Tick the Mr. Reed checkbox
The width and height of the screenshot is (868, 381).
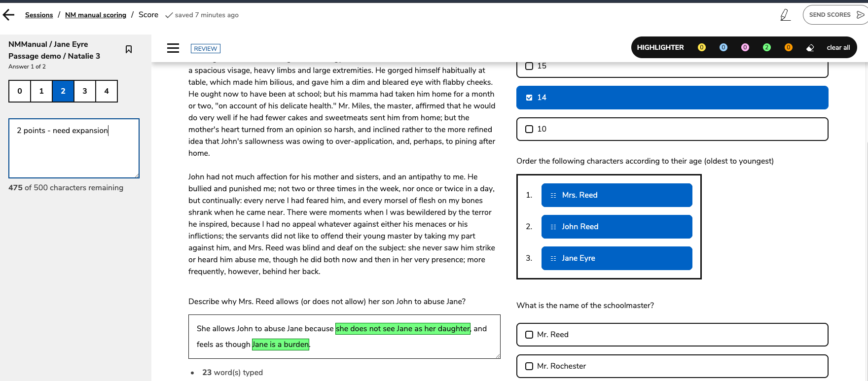coord(529,335)
